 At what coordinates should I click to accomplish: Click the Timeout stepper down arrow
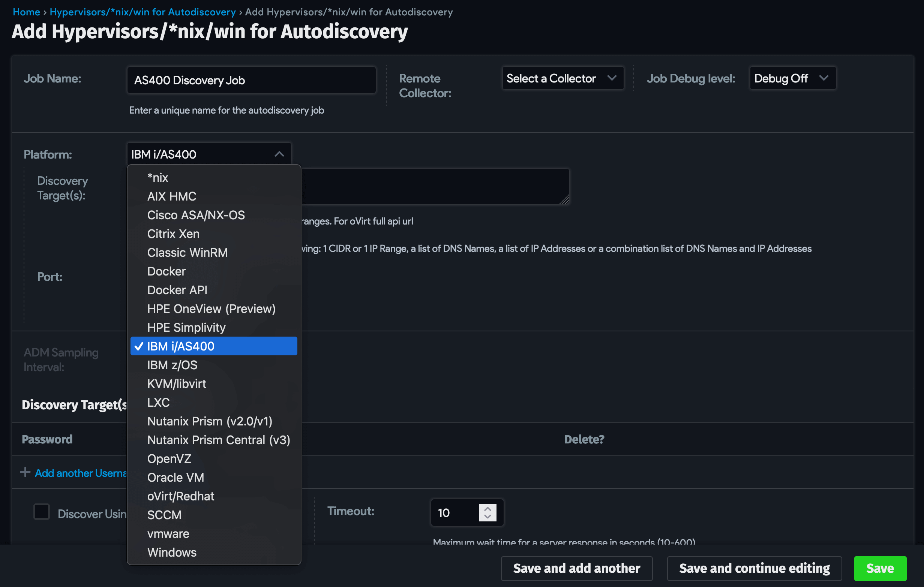click(487, 517)
